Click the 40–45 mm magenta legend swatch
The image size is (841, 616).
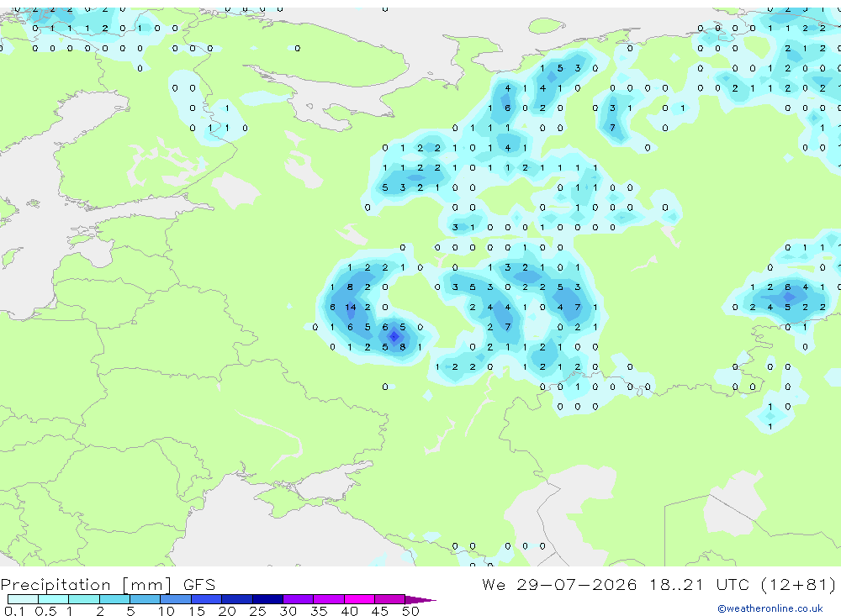pos(359,599)
